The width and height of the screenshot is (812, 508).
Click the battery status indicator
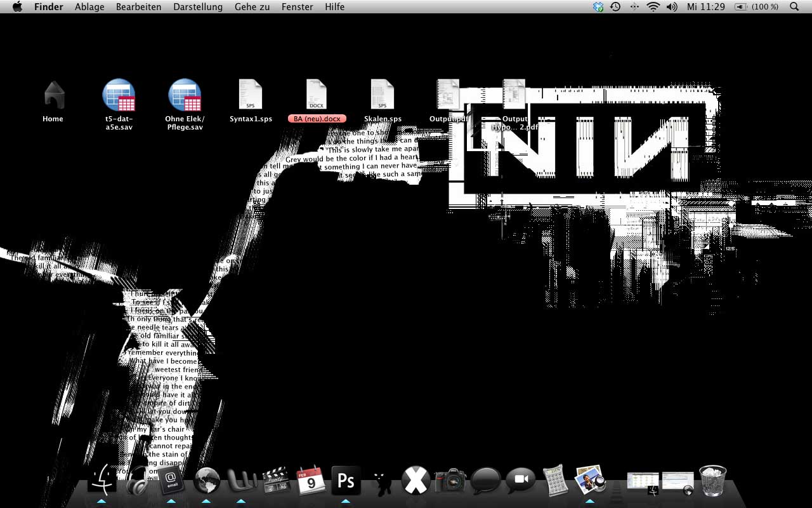pos(757,7)
